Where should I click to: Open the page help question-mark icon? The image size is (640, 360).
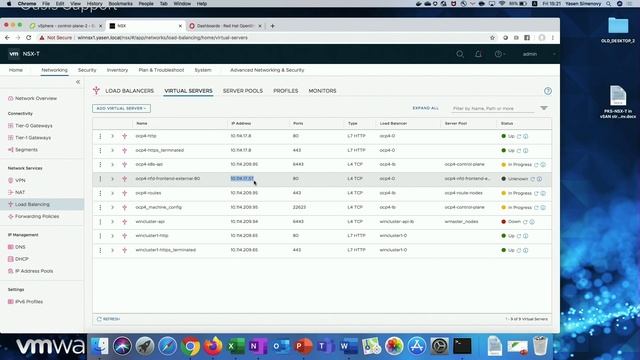click(x=548, y=91)
